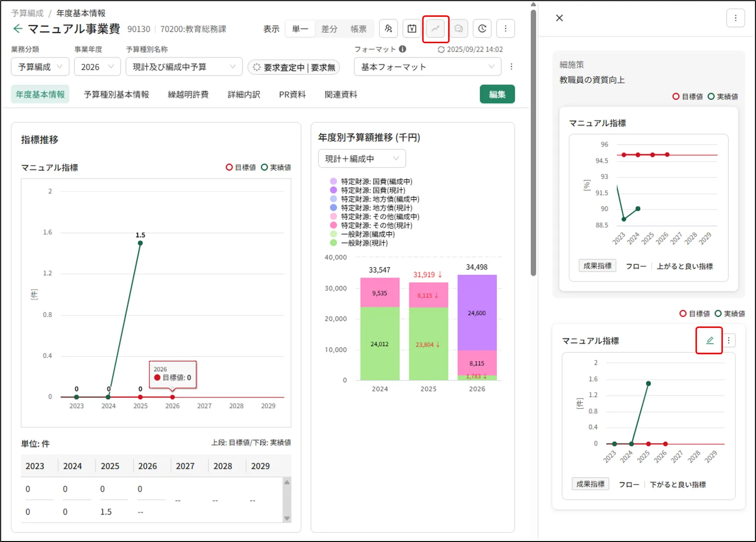Viewport: 756px width, 542px height.
Task: Click the indicator table scrollbar down arrow
Action: pos(287,518)
